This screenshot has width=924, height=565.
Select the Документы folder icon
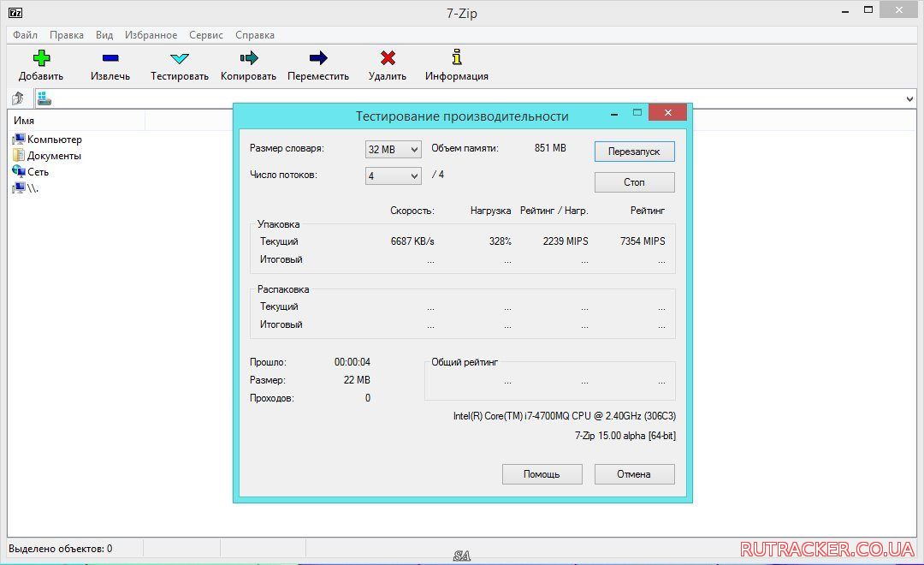click(19, 156)
